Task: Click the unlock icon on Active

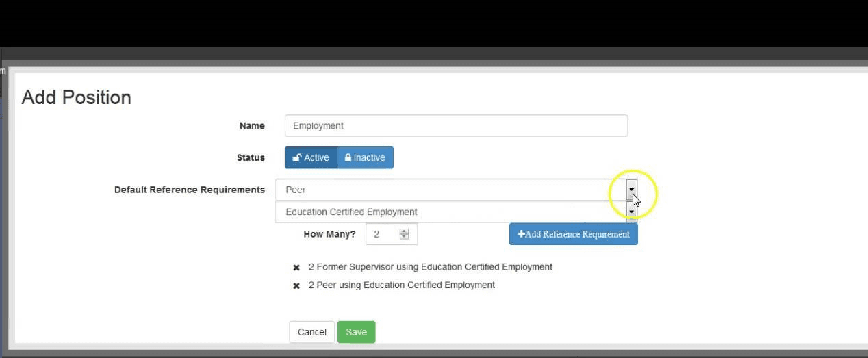Action: pos(297,157)
